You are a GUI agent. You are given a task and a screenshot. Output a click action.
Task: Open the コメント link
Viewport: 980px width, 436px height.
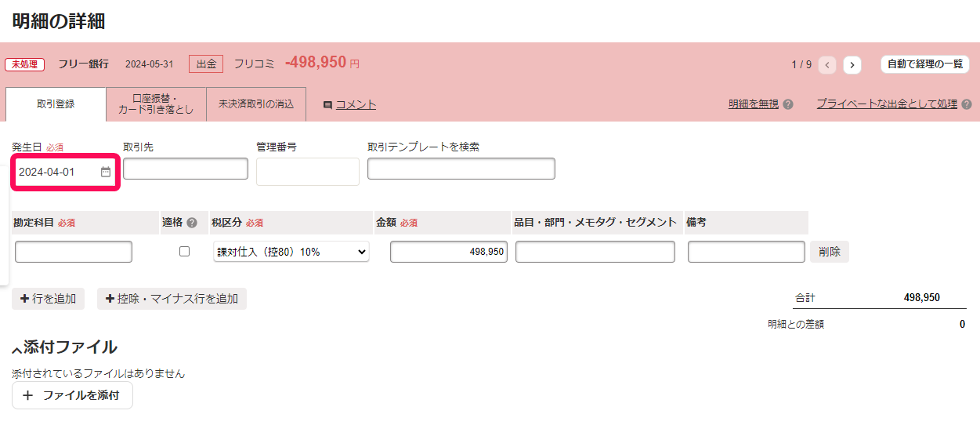356,104
